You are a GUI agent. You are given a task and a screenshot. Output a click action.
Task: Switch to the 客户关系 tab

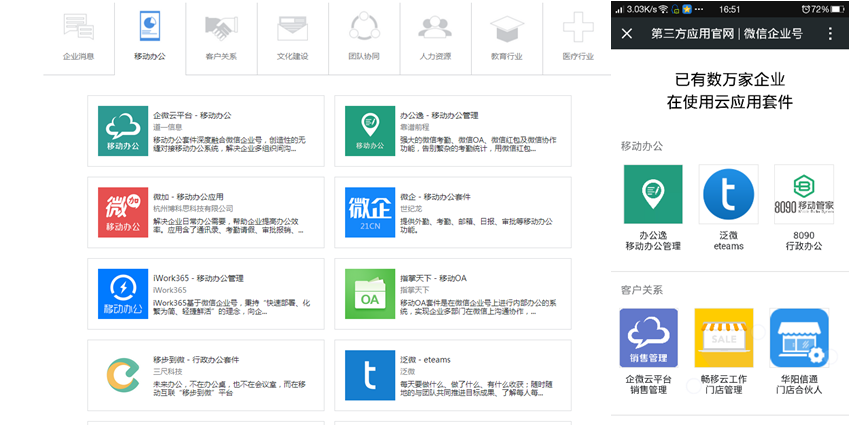point(221,38)
